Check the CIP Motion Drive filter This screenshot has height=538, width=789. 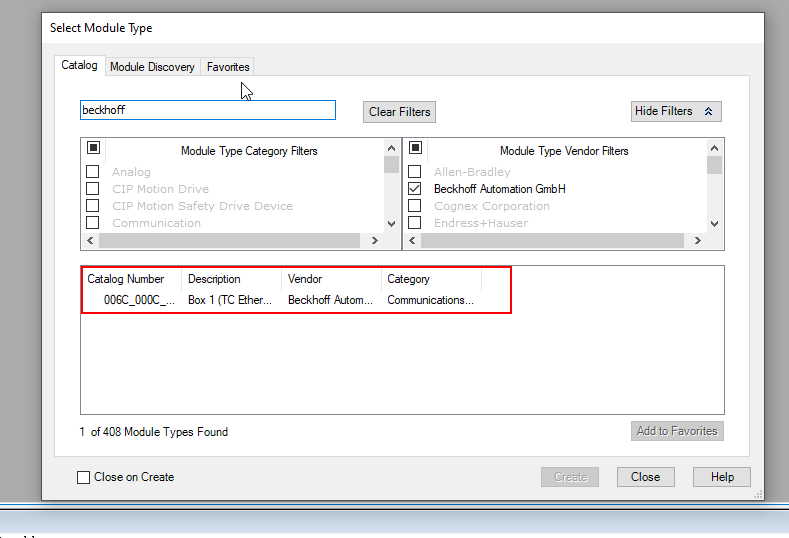coord(93,189)
